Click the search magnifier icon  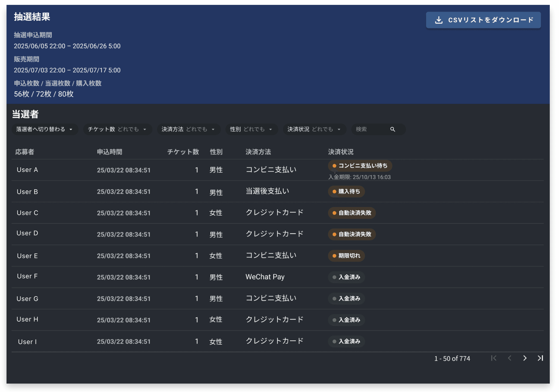[393, 129]
